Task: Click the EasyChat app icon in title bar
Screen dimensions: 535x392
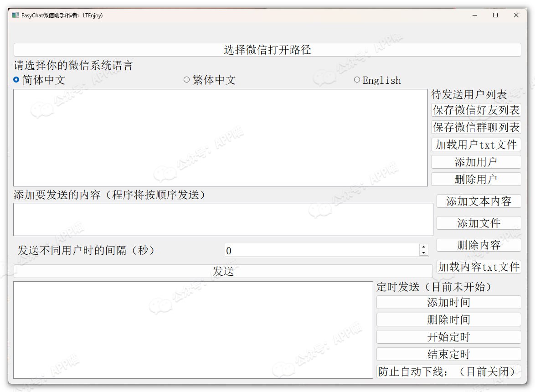Action: [15, 15]
